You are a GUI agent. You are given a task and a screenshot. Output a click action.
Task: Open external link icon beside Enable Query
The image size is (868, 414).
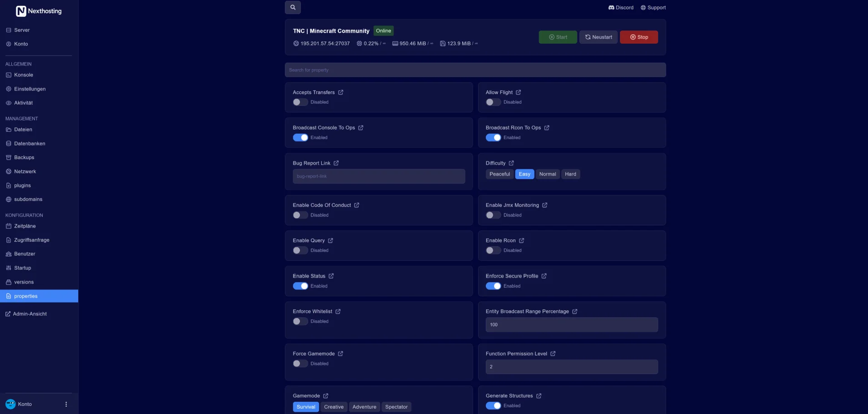coord(330,240)
